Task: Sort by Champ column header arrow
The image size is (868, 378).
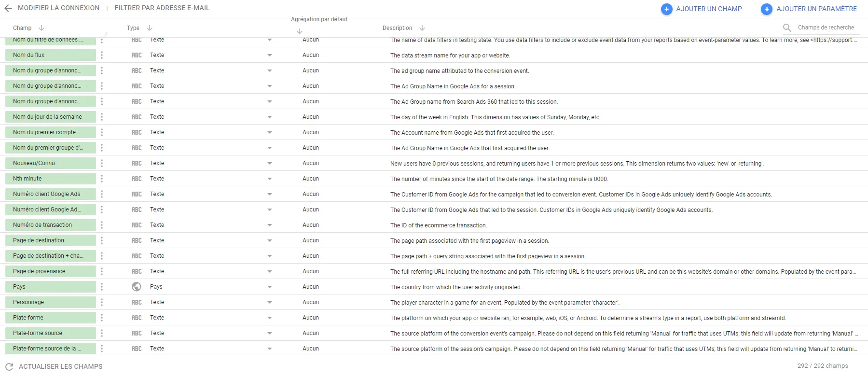Action: pos(41,28)
